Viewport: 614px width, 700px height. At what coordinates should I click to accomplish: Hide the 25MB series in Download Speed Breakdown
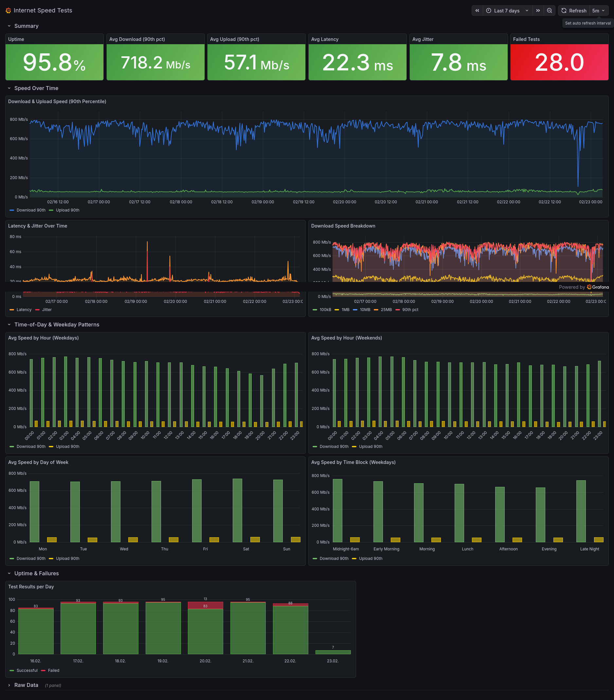click(386, 310)
